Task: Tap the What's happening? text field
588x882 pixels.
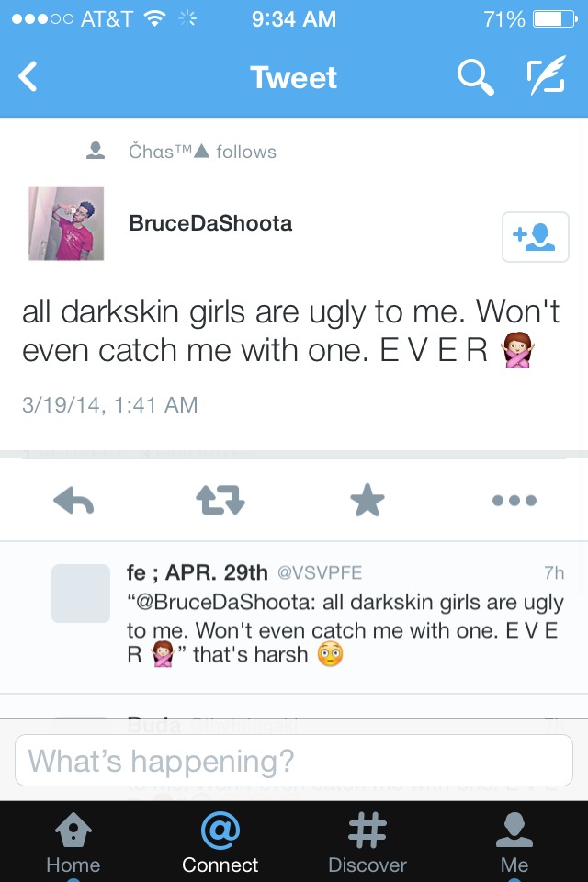Action: coord(294,760)
